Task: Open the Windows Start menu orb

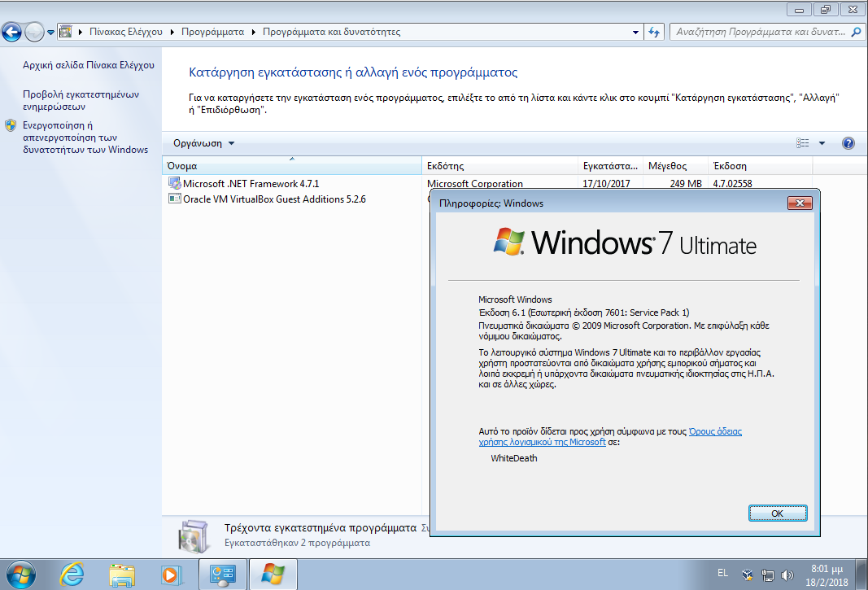Action: [20, 575]
